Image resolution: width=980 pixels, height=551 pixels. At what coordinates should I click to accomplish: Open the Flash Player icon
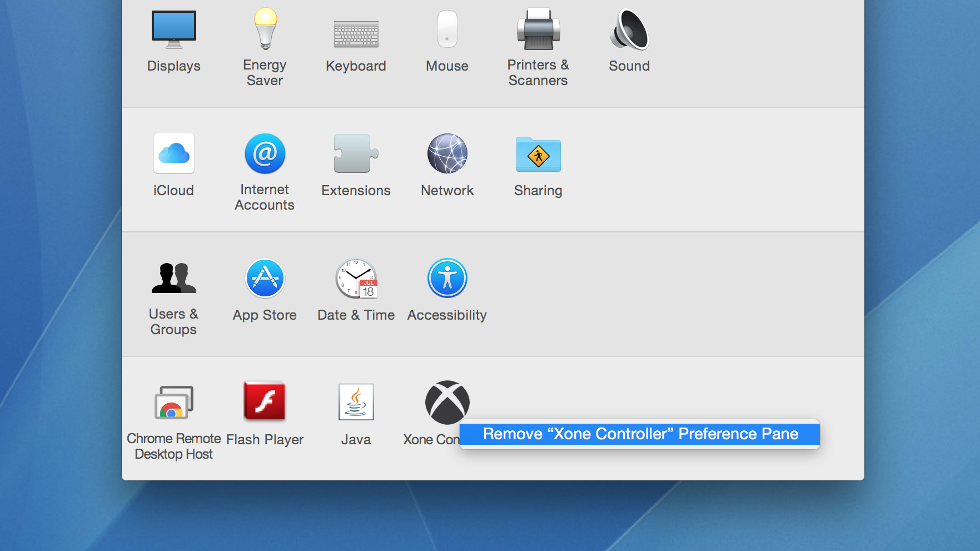(265, 400)
